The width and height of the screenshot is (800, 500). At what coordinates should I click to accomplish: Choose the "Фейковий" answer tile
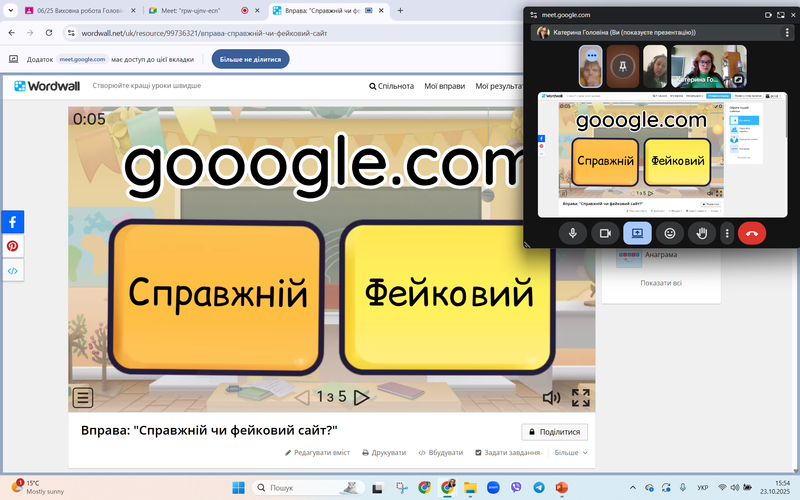(448, 294)
